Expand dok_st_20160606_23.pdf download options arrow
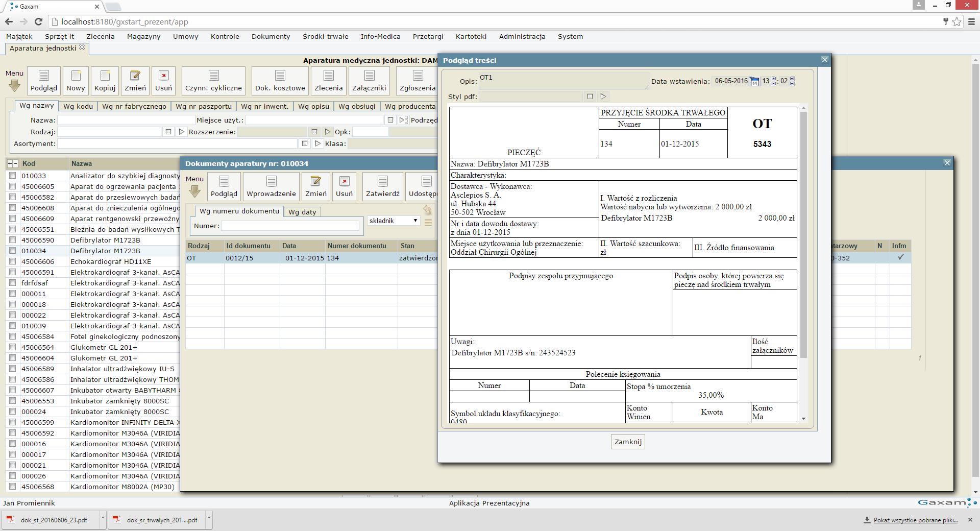Viewport: 980px width, 531px height. click(x=103, y=518)
